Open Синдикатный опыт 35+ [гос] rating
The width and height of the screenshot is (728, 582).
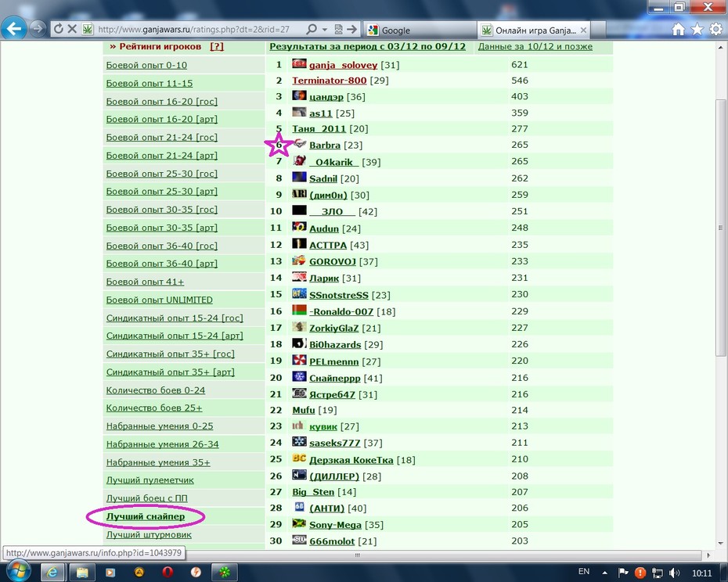point(170,354)
